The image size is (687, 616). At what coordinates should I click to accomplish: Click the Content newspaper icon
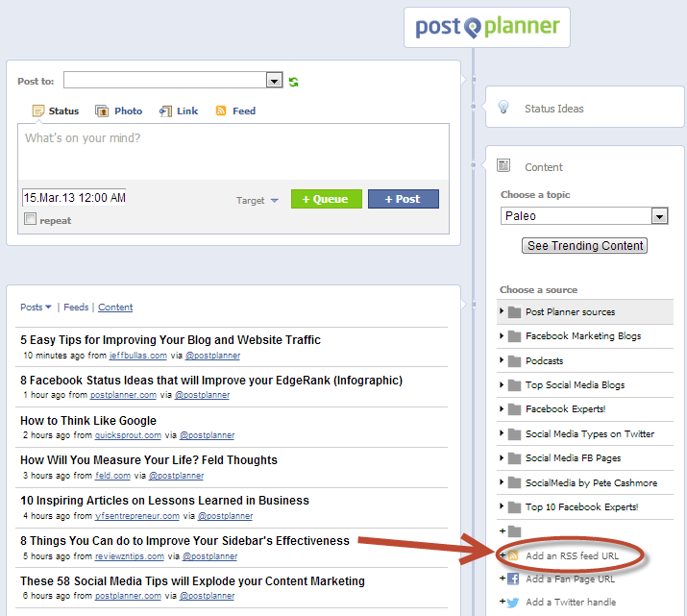[503, 165]
